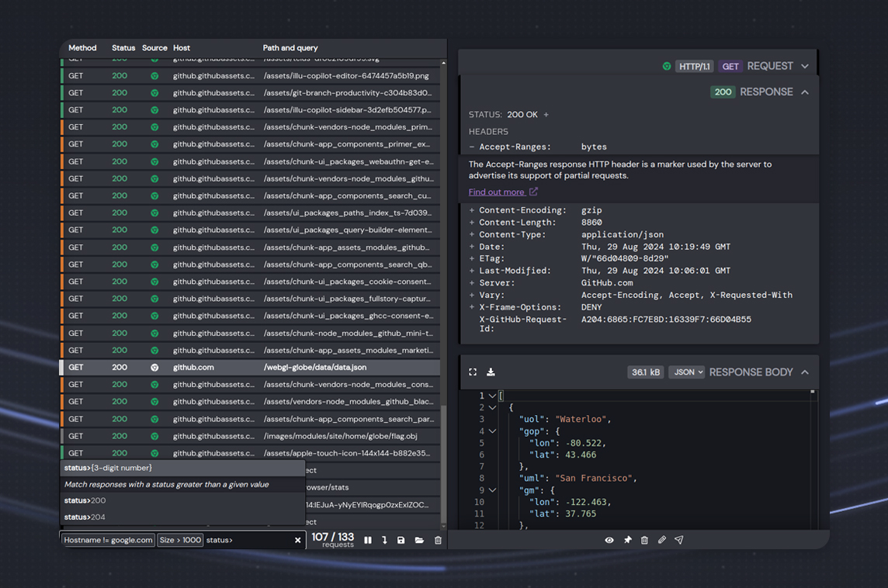The height and width of the screenshot is (588, 888).
Task: Collapse the RESPONSE BODY section
Action: [804, 372]
